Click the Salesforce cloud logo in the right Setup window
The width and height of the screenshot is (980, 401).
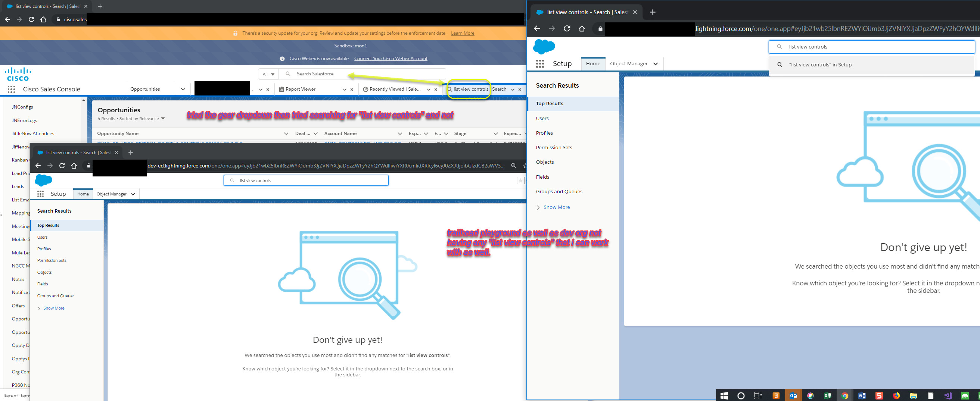tap(544, 47)
